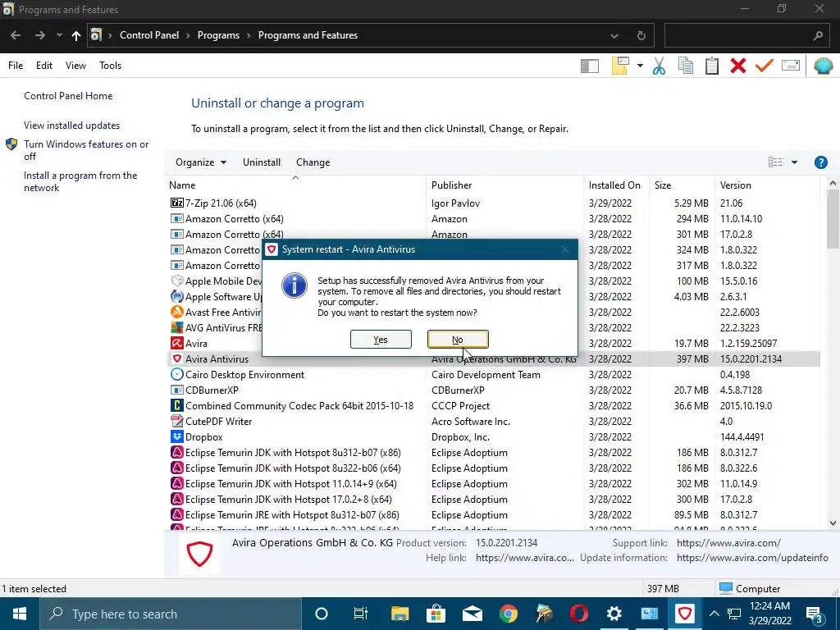Open the view options dropdown arrow
The width and height of the screenshot is (840, 630).
click(794, 162)
